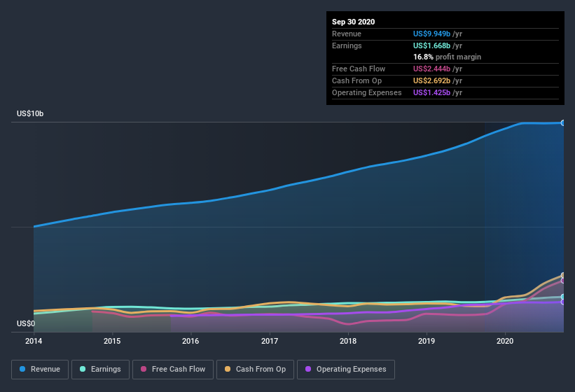
Task: Click the 2019 x-axis label
Action: point(427,341)
